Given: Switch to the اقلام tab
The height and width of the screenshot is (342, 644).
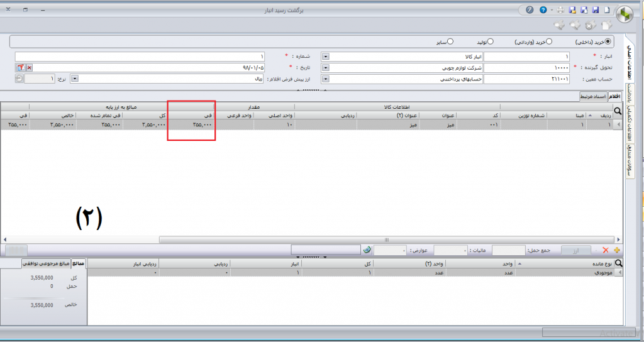Looking at the screenshot, I should click(x=614, y=96).
